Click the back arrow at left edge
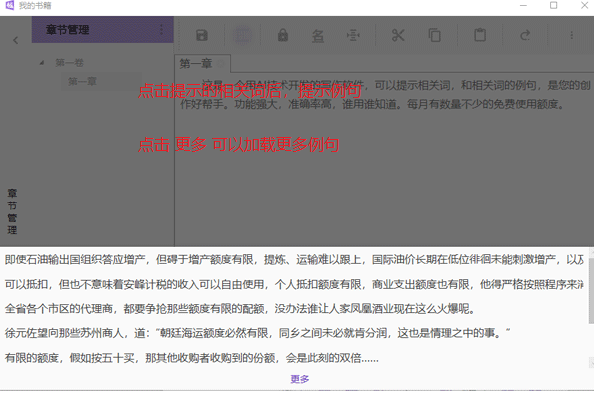 tap(16, 40)
